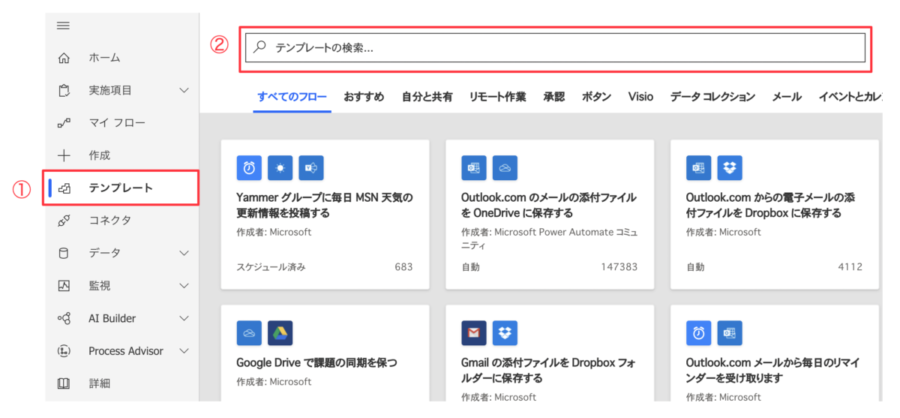The image size is (900, 418).
Task: Click MSN weather sun icon on Yammer card
Action: tap(280, 168)
